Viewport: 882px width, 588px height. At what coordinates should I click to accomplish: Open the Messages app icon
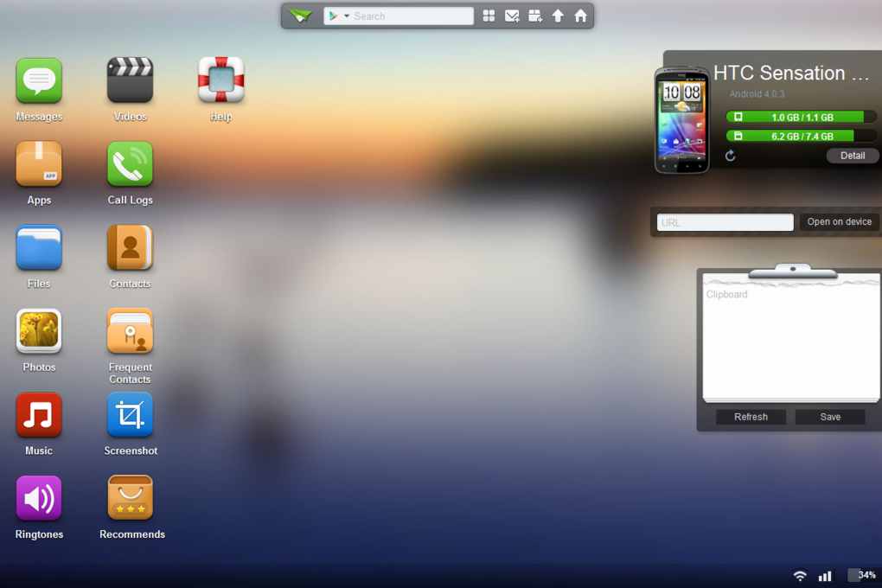click(x=39, y=81)
